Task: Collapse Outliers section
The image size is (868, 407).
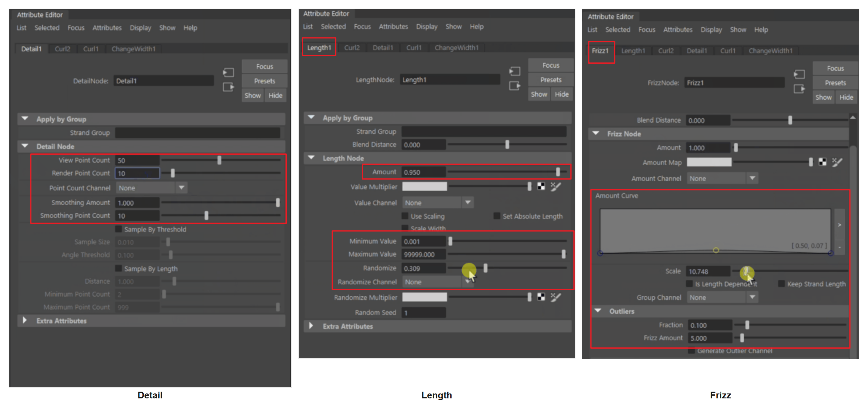Action: [598, 311]
